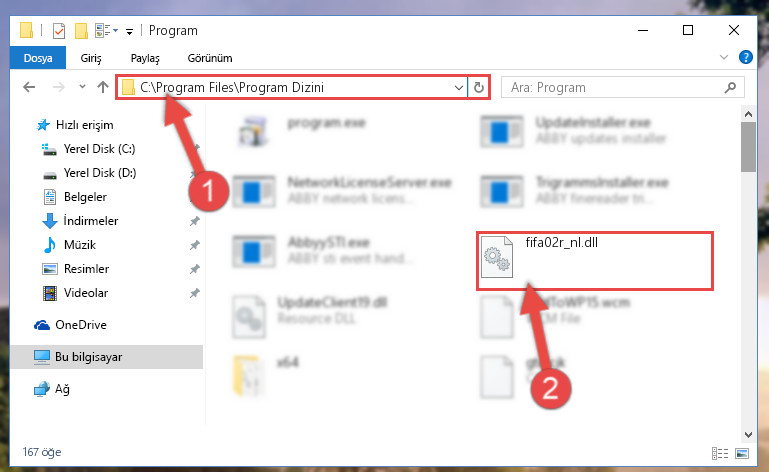
Task: Go up one folder level
Action: (103, 87)
